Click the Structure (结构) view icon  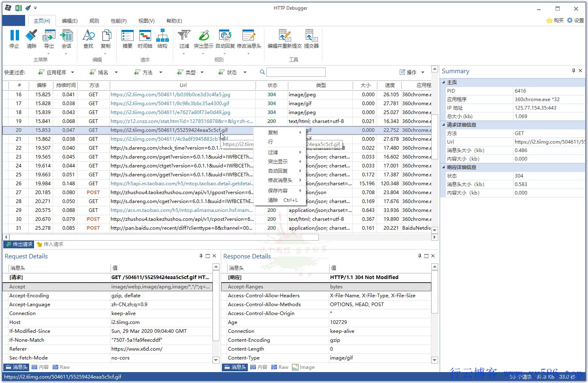click(162, 39)
